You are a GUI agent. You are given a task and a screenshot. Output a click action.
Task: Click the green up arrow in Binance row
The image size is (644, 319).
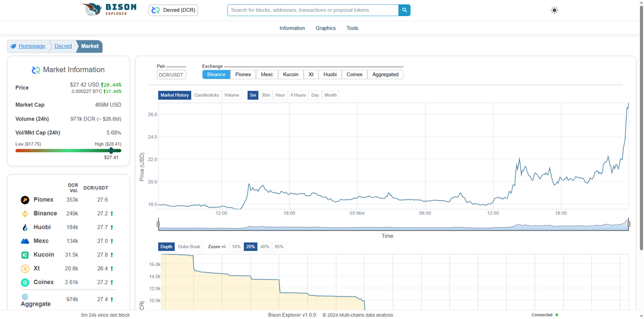pos(112,213)
